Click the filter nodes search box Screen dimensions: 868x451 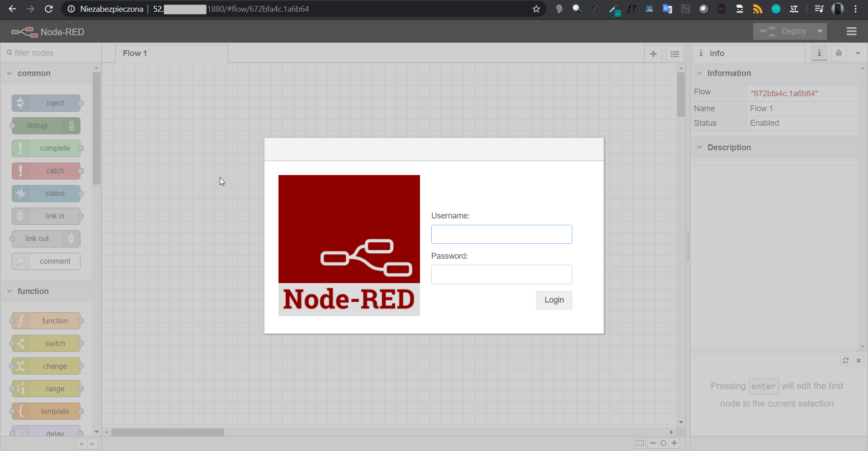51,53
